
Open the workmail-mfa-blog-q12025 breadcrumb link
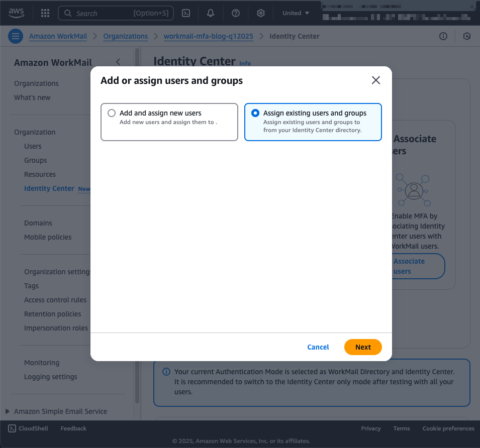pyautogui.click(x=208, y=36)
